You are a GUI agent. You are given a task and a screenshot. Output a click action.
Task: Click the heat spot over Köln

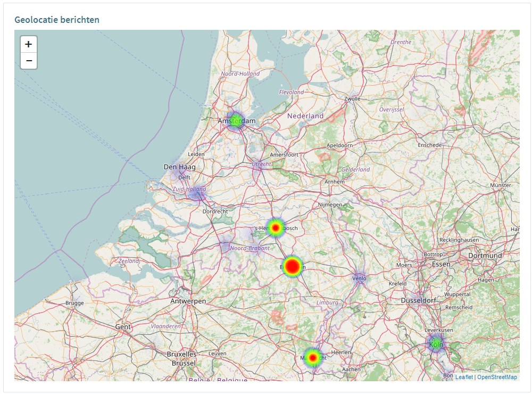click(436, 343)
